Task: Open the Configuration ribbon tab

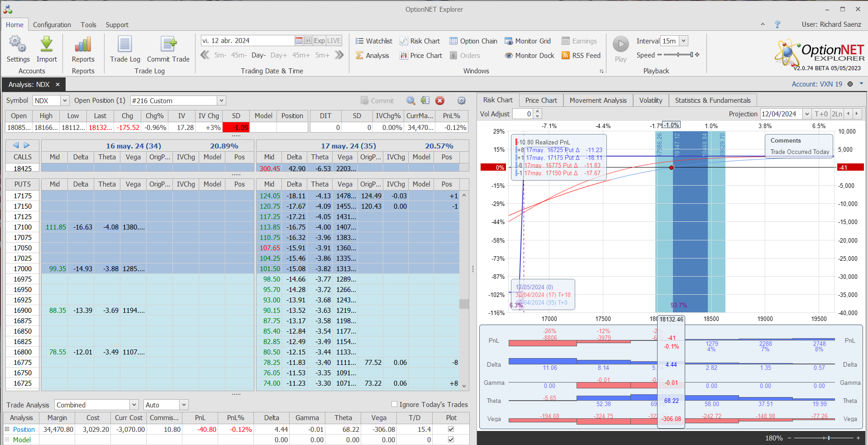Action: (x=52, y=25)
